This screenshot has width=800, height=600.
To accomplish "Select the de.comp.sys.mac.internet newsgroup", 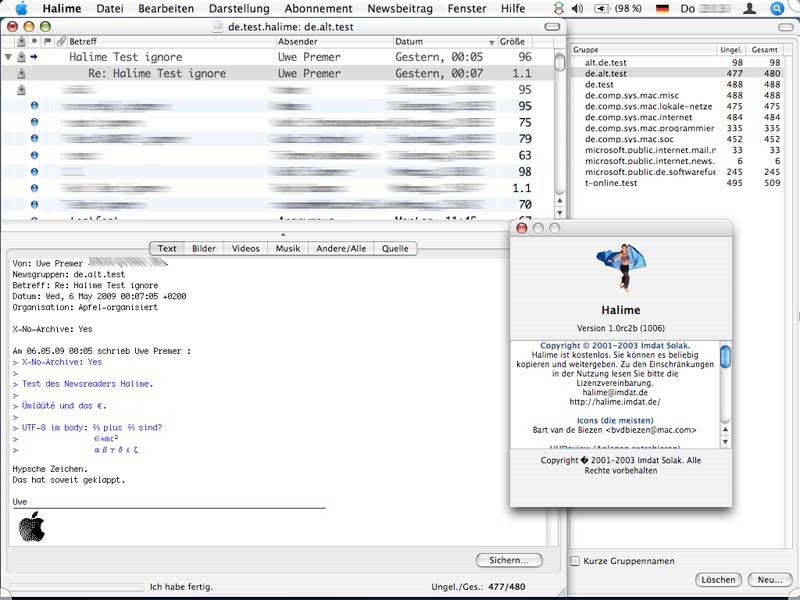I will point(638,117).
